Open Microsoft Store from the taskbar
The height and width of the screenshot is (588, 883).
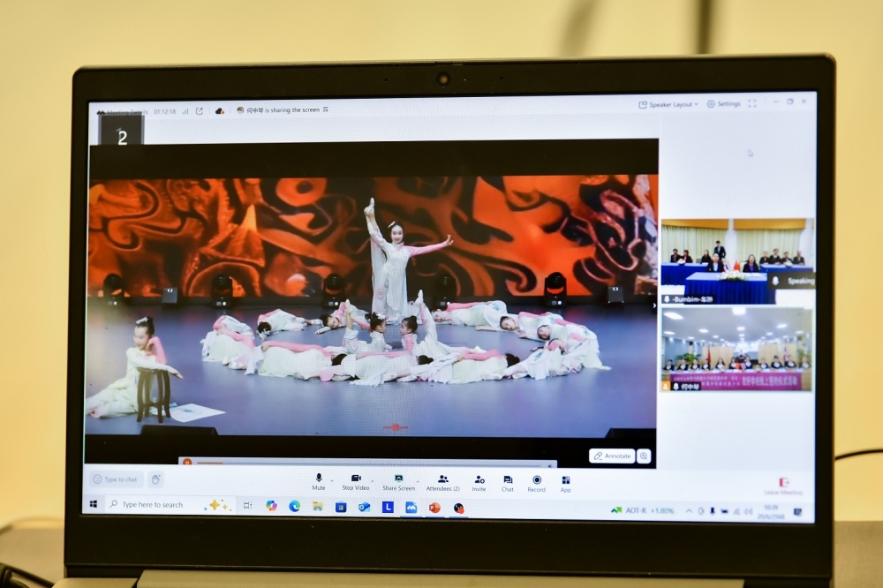(x=341, y=507)
